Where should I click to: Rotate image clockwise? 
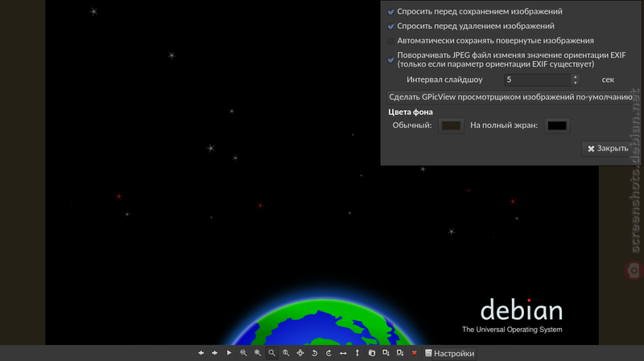[328, 353]
